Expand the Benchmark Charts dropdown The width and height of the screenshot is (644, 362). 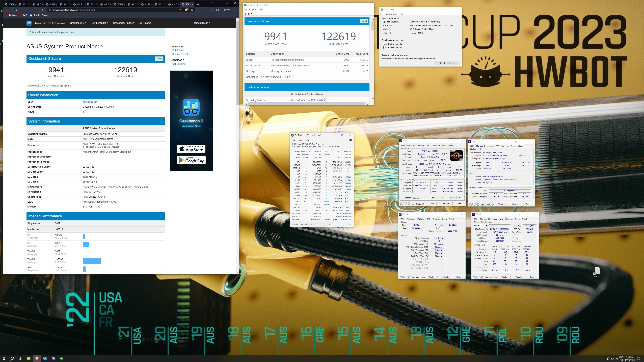(124, 23)
